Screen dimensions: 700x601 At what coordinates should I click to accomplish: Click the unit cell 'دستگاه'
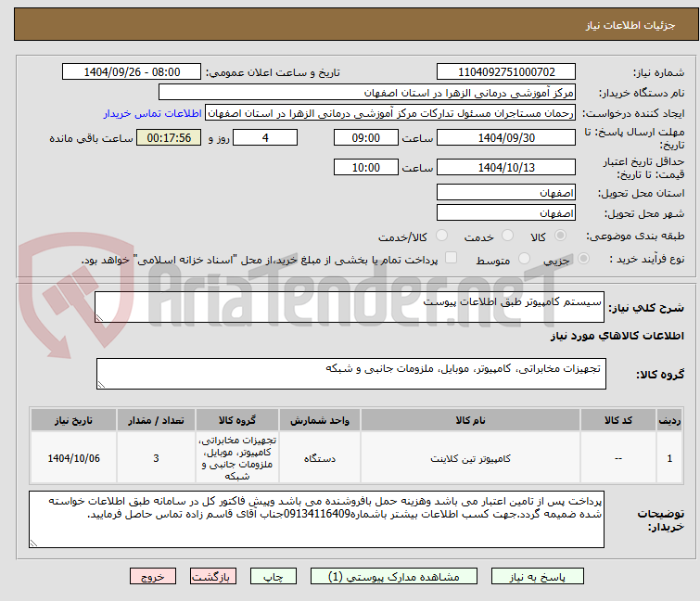(x=320, y=458)
